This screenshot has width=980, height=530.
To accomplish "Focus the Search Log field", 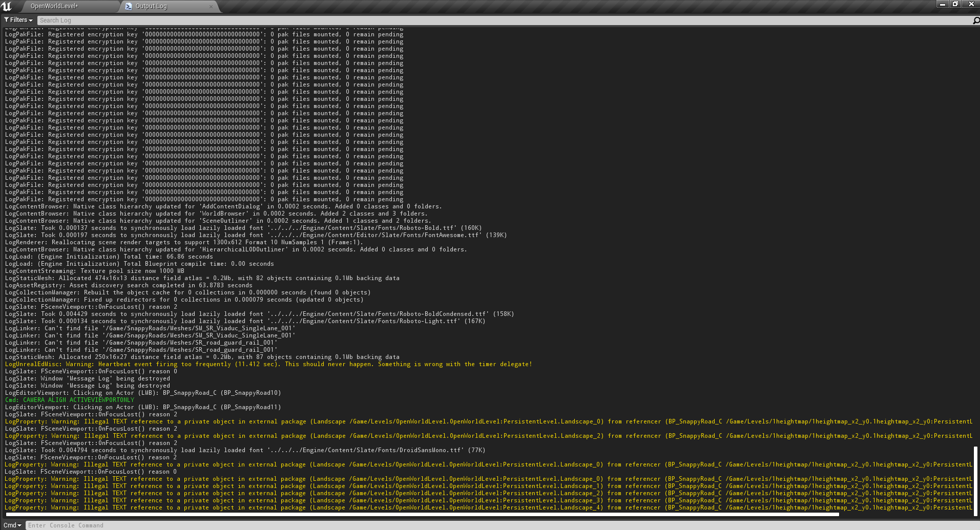I will (505, 20).
